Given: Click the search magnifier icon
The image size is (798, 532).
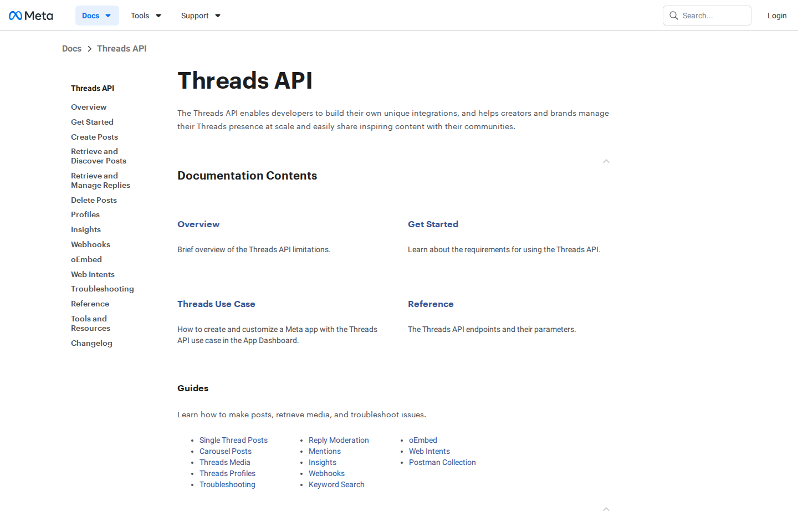Looking at the screenshot, I should tap(674, 16).
